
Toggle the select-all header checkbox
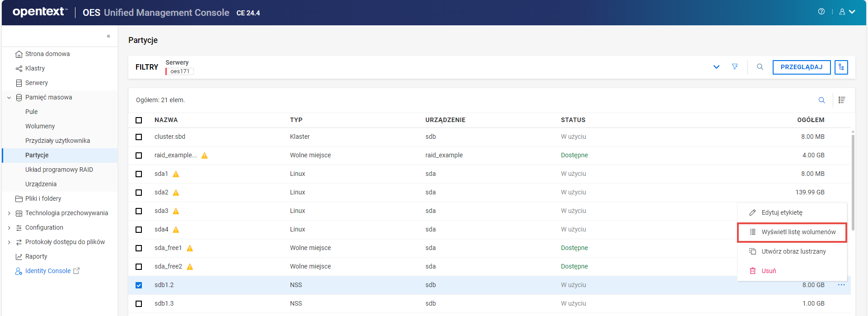(139, 120)
